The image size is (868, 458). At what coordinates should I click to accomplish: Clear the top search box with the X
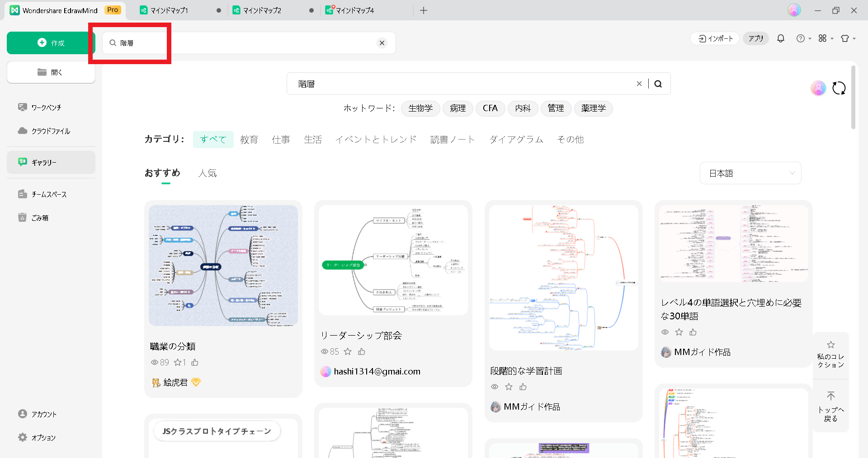point(382,43)
